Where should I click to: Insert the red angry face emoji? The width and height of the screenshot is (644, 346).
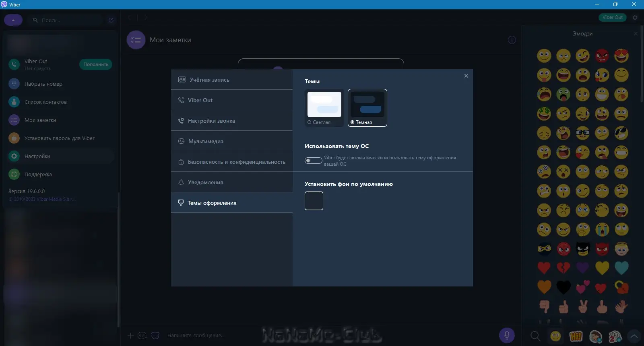click(x=602, y=56)
